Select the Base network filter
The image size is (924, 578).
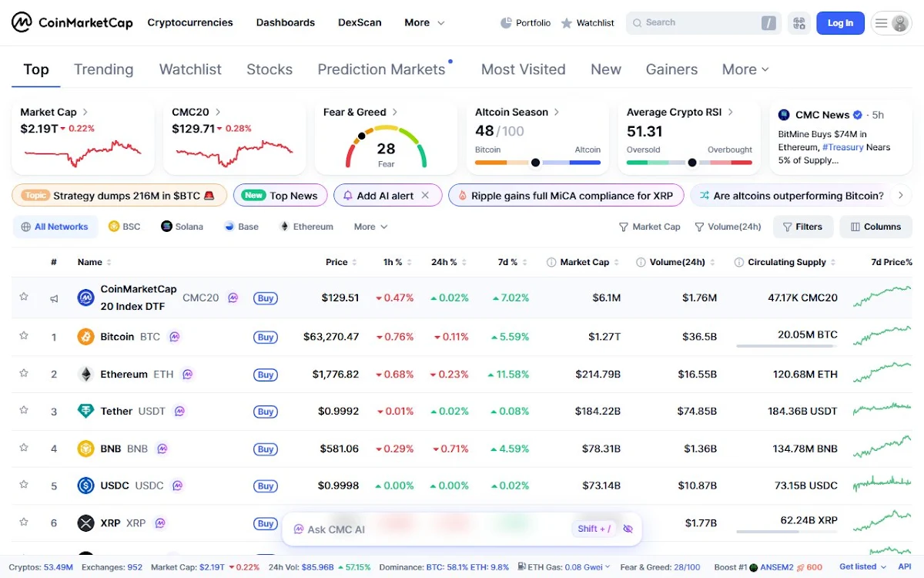[241, 227]
